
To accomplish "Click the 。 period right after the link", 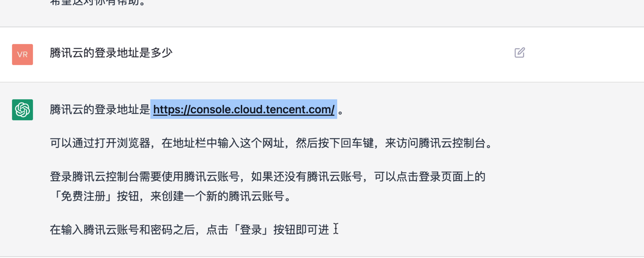I will (341, 111).
